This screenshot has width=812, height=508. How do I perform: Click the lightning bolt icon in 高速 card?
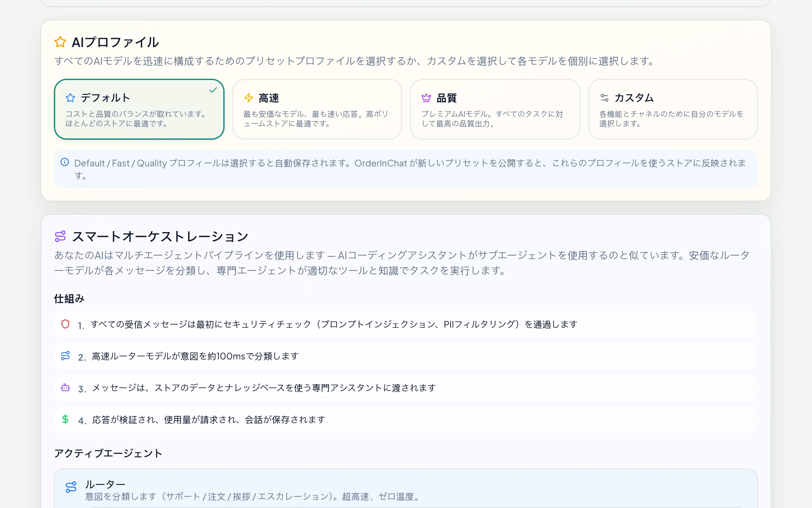(x=249, y=98)
